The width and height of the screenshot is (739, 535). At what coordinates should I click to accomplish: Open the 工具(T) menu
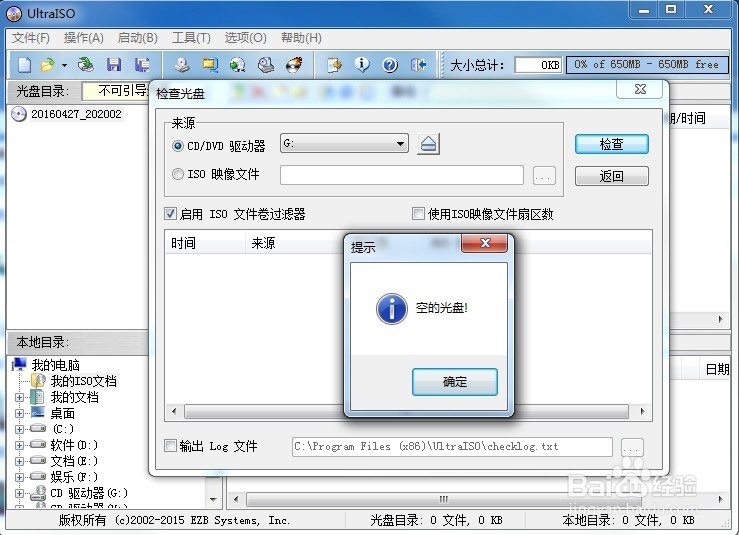coord(191,38)
